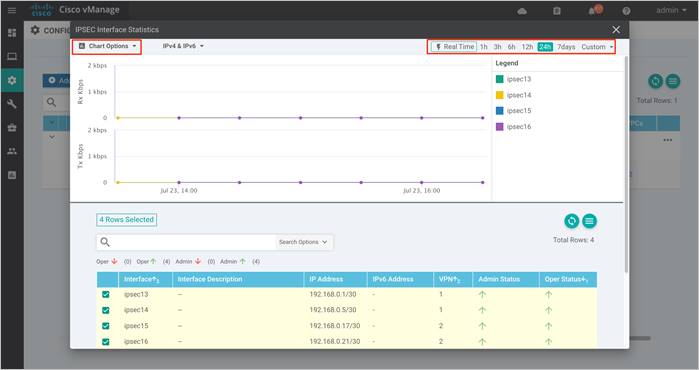Click the Real Time lightning option
The height and width of the screenshot is (370, 699).
point(454,46)
